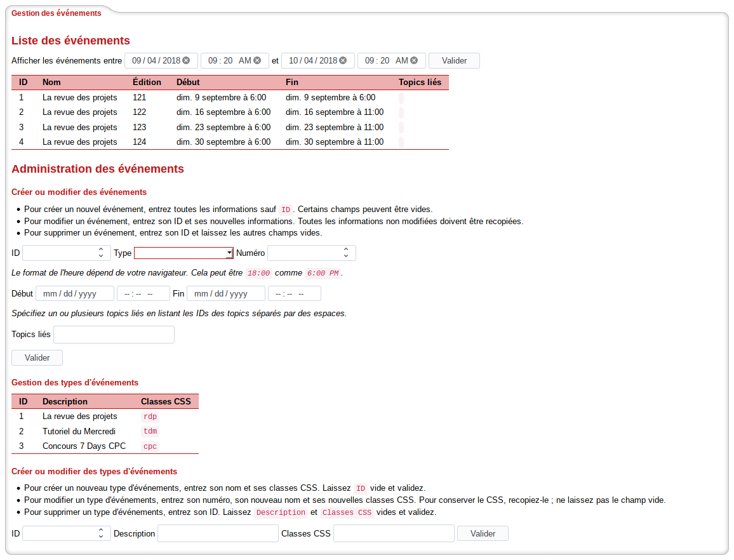Image resolution: width=734 pixels, height=560 pixels.
Task: Decrease the event ID with the down arrow
Action: pos(101,256)
